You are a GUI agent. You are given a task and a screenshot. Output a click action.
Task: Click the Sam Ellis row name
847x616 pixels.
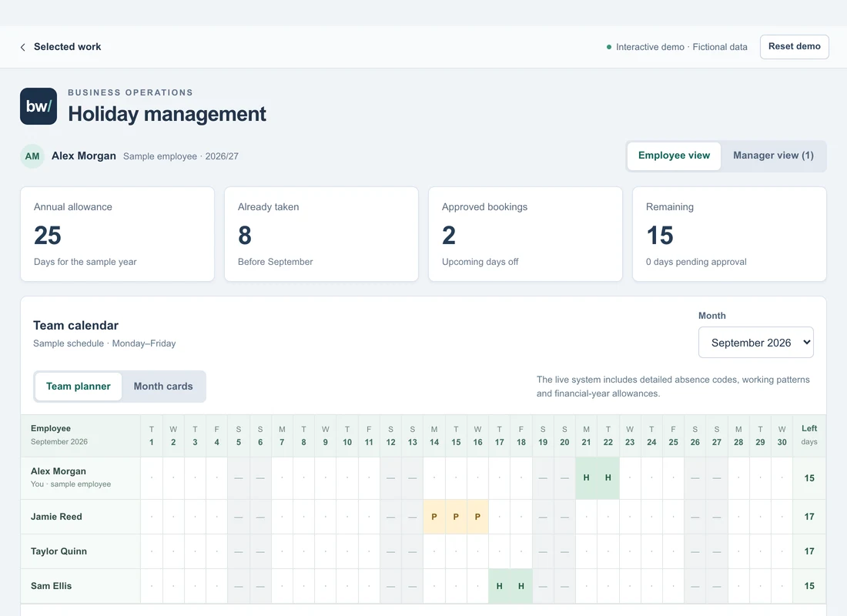pos(52,586)
